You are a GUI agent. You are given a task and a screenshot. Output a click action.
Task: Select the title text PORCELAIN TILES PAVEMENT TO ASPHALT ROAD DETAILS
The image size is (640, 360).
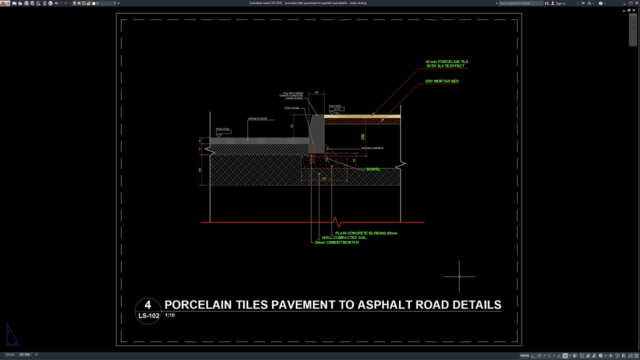tap(333, 305)
